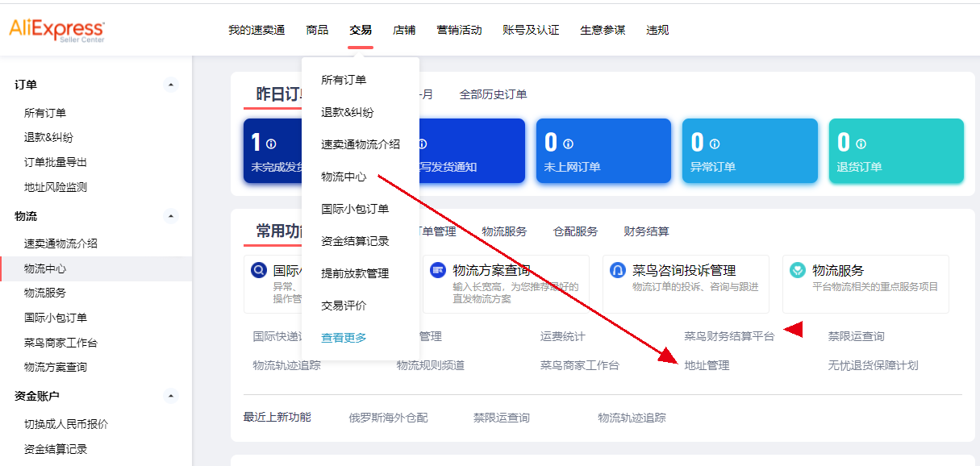Click the 物流服务 card shield icon
Image resolution: width=980 pixels, height=466 pixels.
click(798, 270)
